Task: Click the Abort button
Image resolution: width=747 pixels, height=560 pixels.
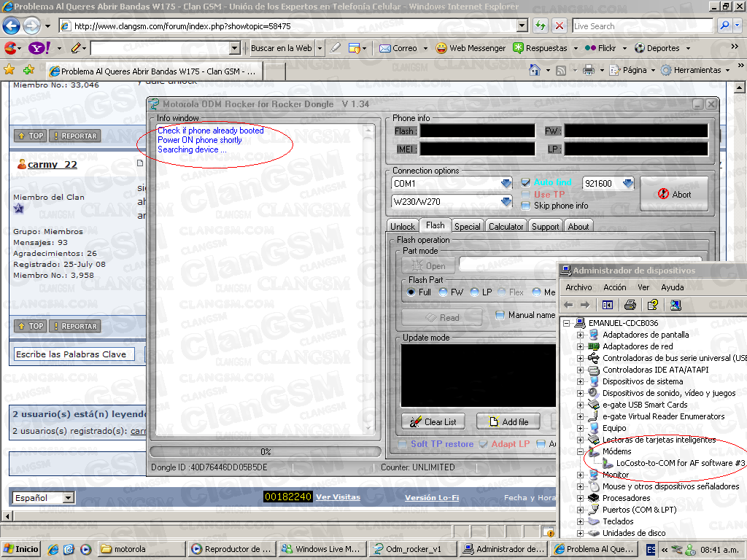Action: [674, 194]
